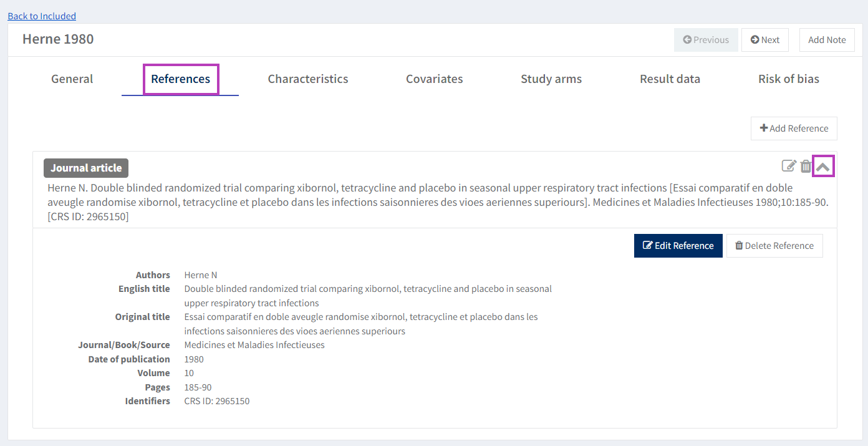Viewport: 868px width, 446px height.
Task: Switch to the Characteristics tab
Action: [x=308, y=79]
